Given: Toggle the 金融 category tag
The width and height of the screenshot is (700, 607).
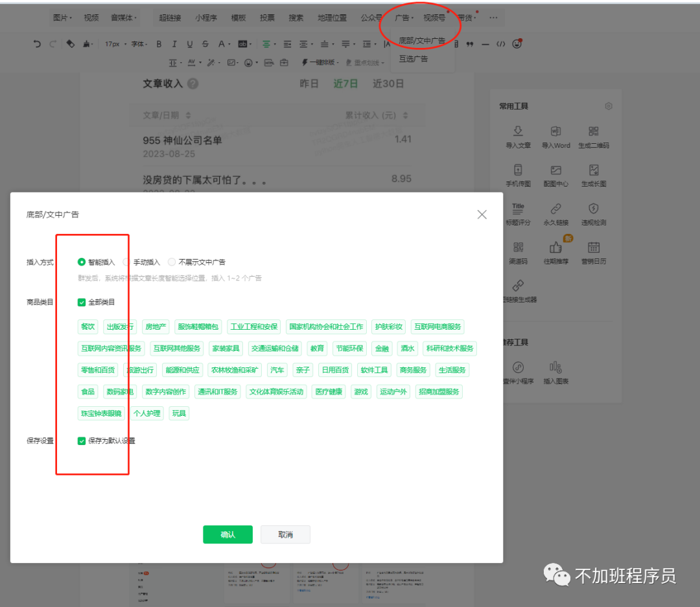Looking at the screenshot, I should point(382,349).
